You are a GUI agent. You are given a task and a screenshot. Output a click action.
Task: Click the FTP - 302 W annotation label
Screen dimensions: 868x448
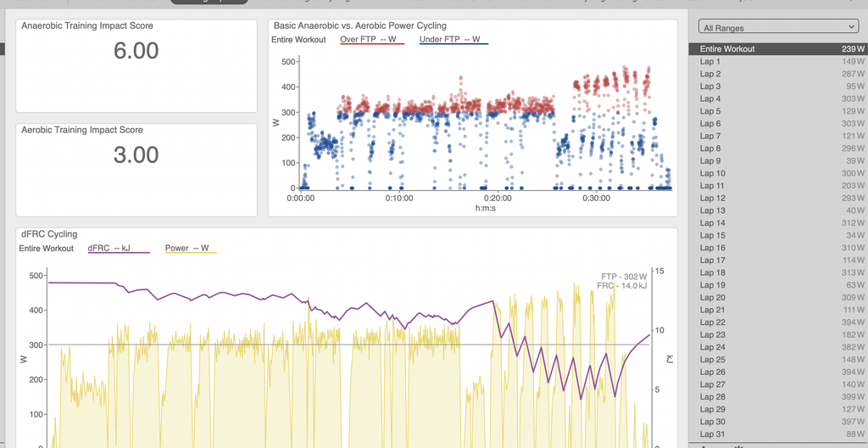[x=624, y=277]
